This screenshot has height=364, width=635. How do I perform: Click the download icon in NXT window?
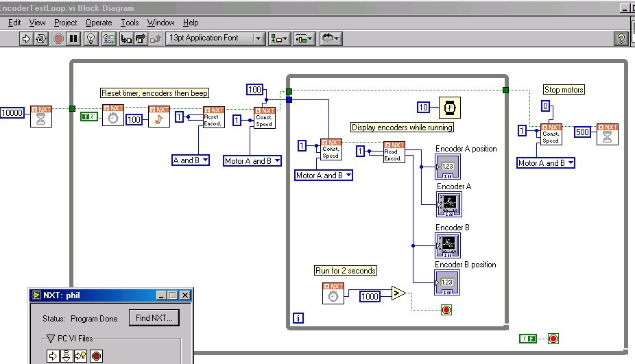(67, 356)
